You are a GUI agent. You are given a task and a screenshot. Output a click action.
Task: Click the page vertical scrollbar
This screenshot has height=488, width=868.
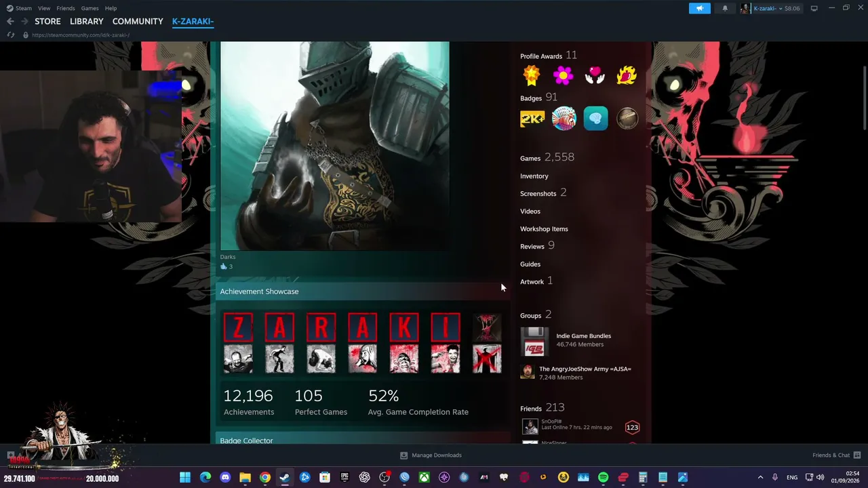864,97
